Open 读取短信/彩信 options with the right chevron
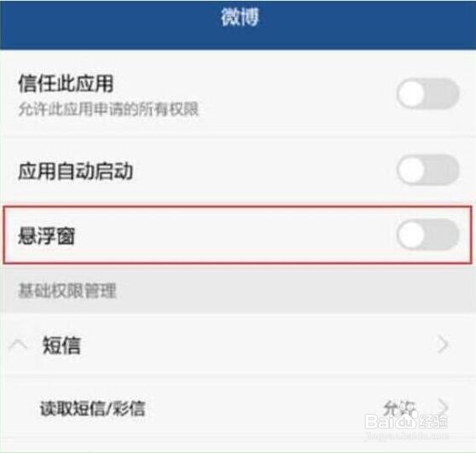Screen dimensions: 476x453 click(x=444, y=405)
